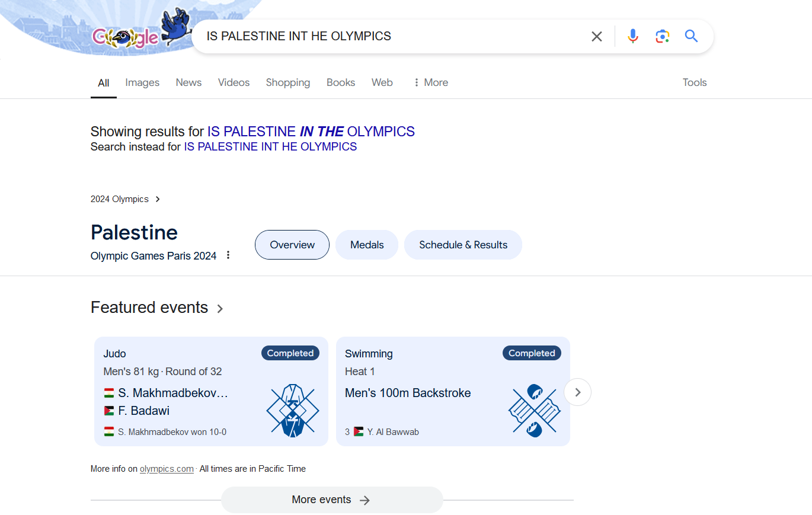Switch to the Images tab
This screenshot has width=812, height=515.
(x=142, y=82)
